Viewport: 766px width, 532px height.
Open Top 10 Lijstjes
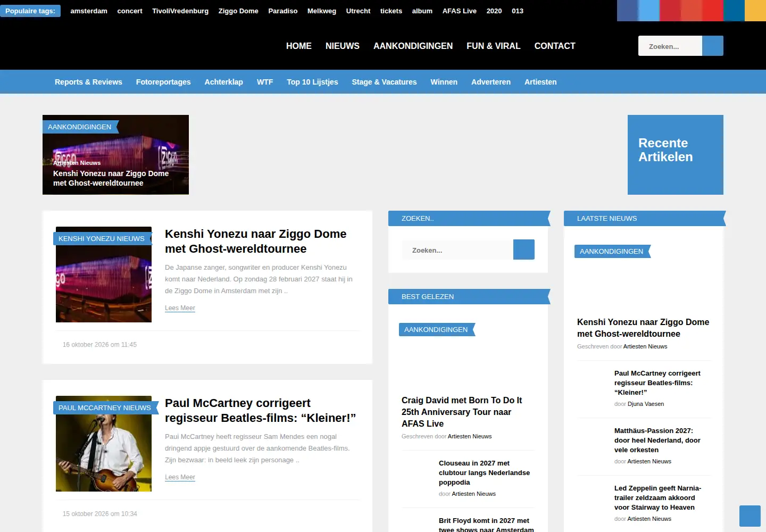(x=312, y=82)
